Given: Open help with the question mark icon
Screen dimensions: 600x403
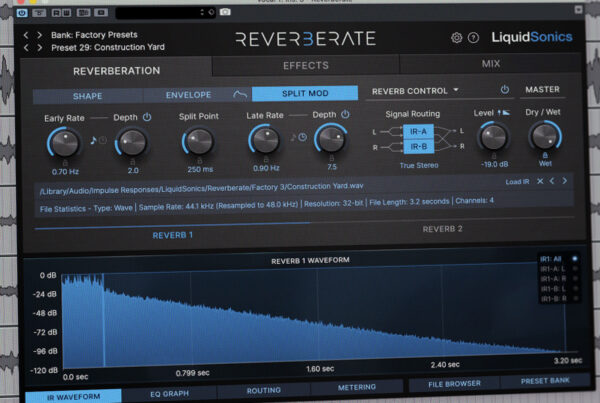Looking at the screenshot, I should tap(473, 38).
